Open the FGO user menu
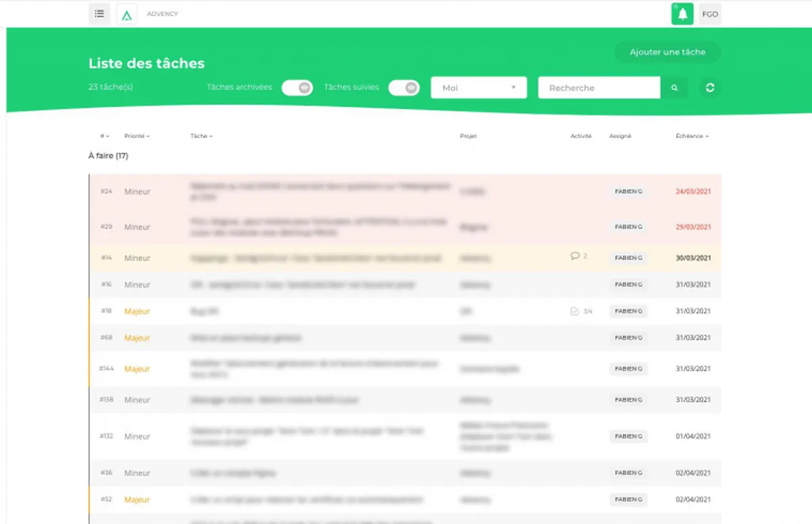 click(710, 14)
